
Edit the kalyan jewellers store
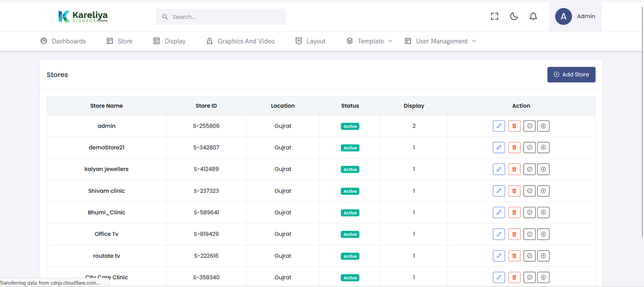click(499, 169)
